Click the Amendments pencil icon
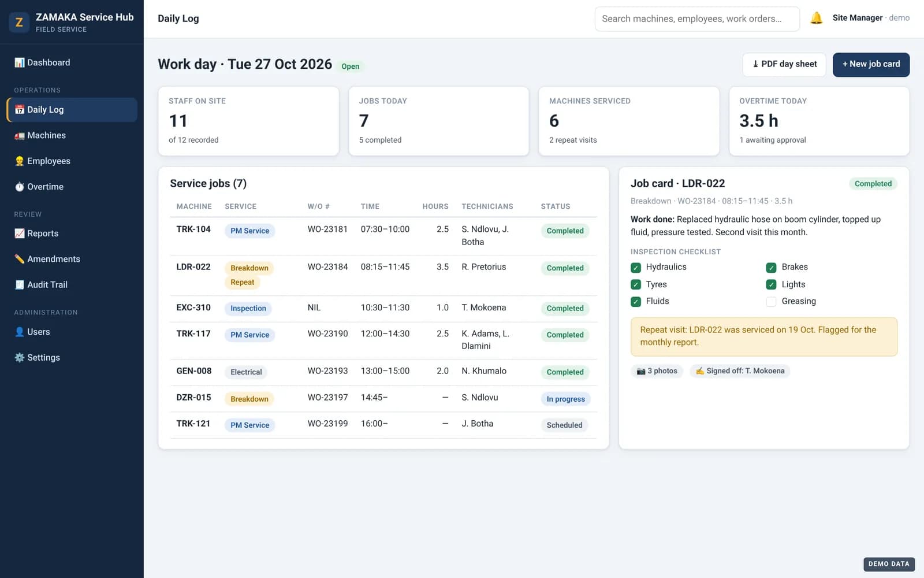Screen dimensions: 924x578 tap(20, 259)
